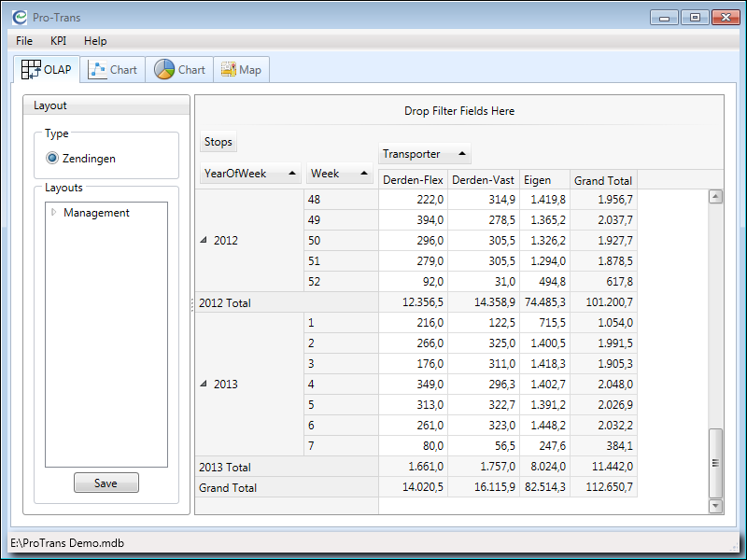Image resolution: width=747 pixels, height=560 pixels.
Task: Click the OLAP grid tab icon
Action: [31, 70]
